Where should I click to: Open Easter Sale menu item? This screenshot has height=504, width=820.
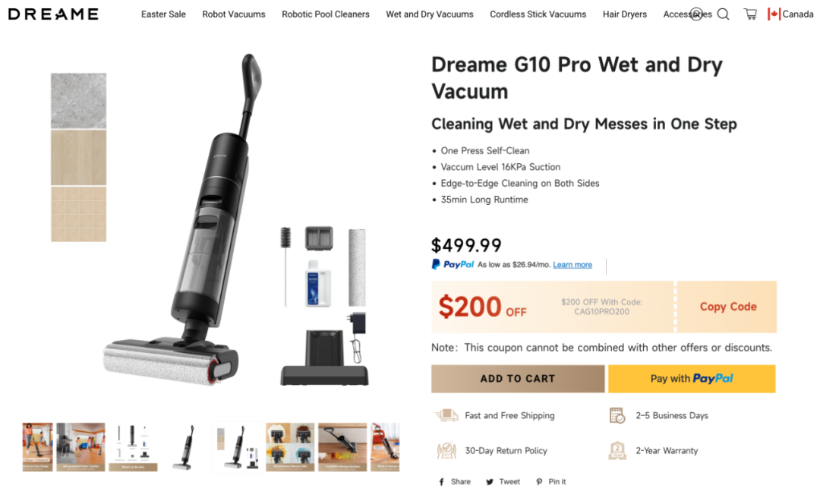click(163, 14)
